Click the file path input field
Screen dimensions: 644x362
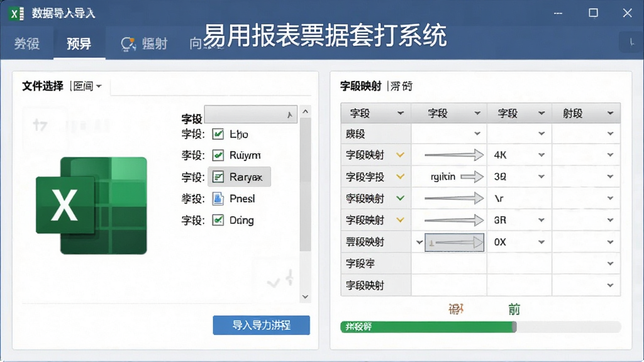click(x=211, y=87)
